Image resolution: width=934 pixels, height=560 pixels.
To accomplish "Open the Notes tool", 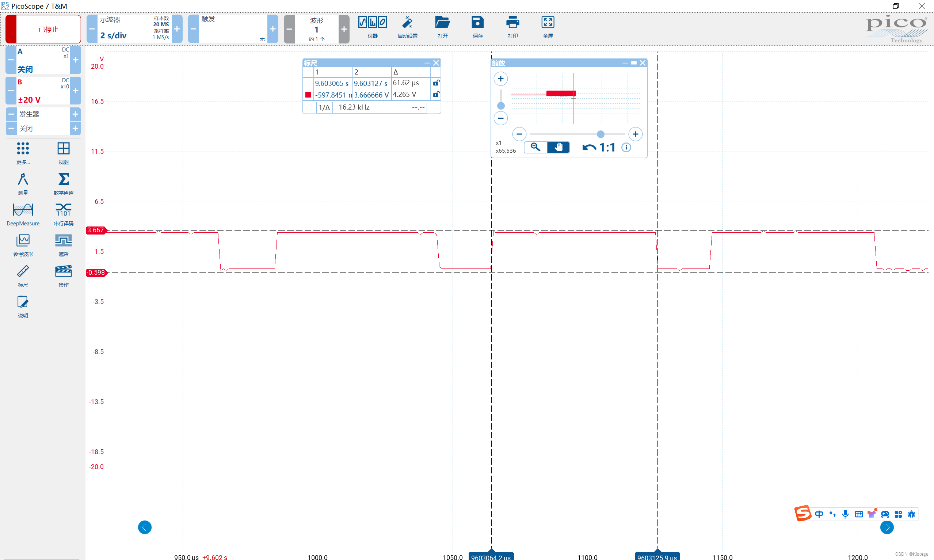I will point(23,306).
